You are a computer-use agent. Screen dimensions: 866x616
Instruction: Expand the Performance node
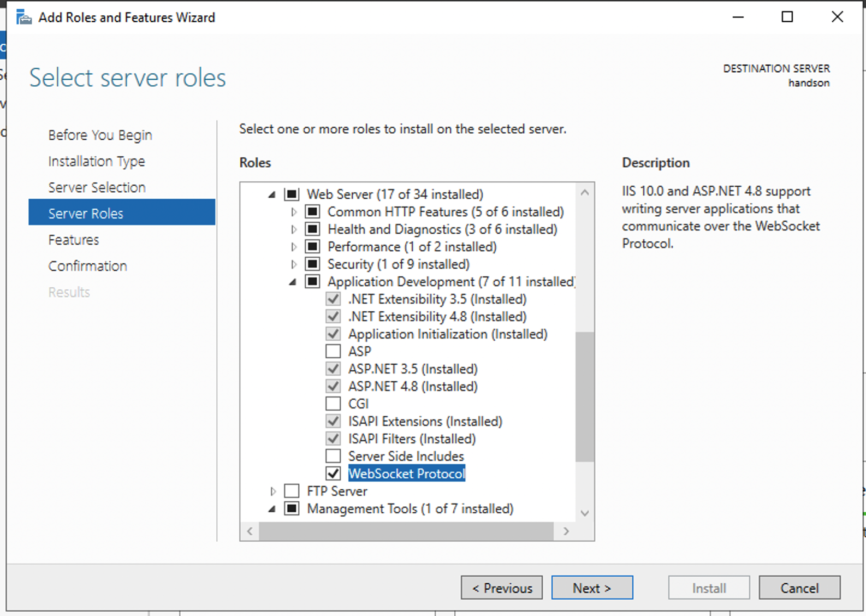(x=293, y=247)
